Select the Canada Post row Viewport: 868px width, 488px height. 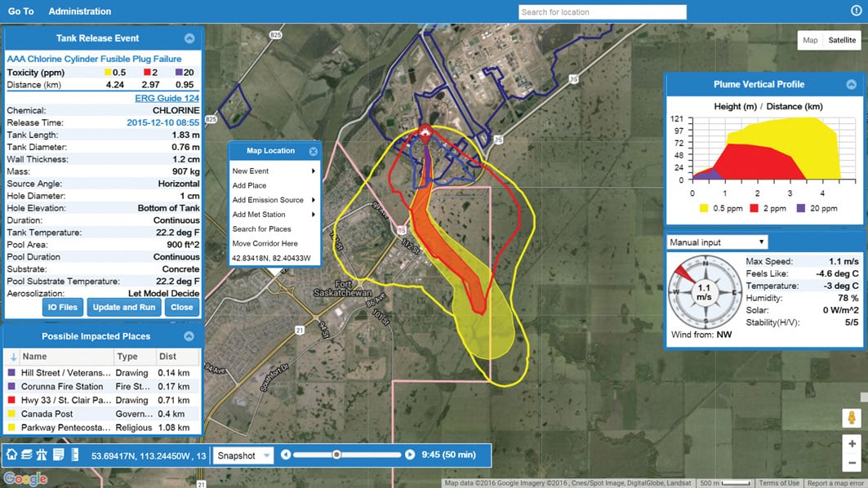102,414
